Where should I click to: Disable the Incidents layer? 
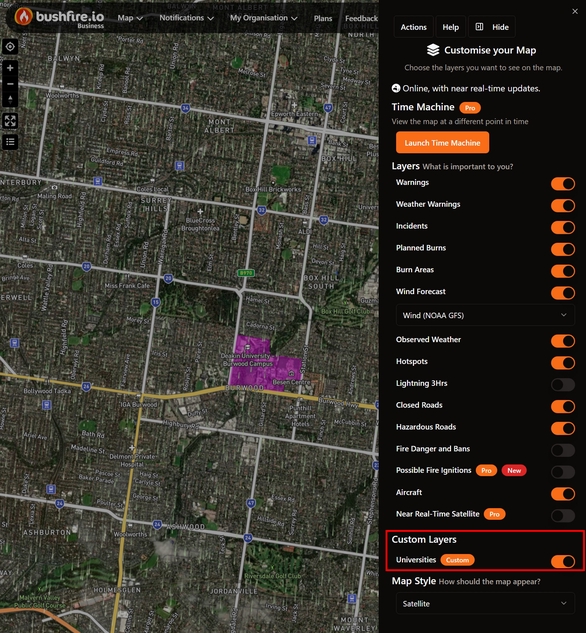563,227
